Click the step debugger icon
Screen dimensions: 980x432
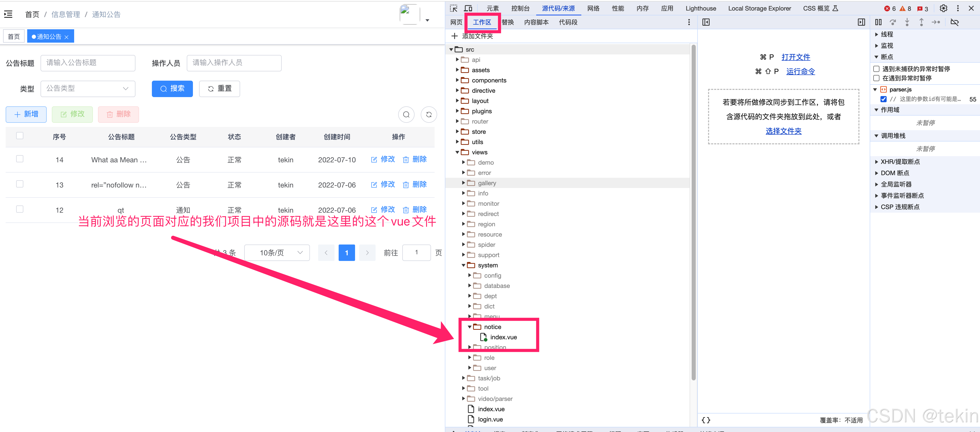(x=936, y=22)
